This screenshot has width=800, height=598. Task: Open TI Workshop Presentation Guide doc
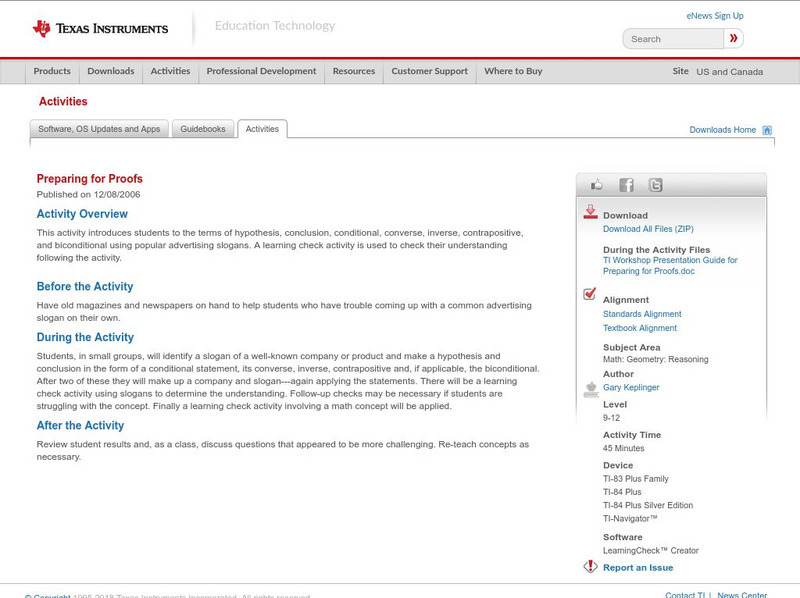coord(670,266)
